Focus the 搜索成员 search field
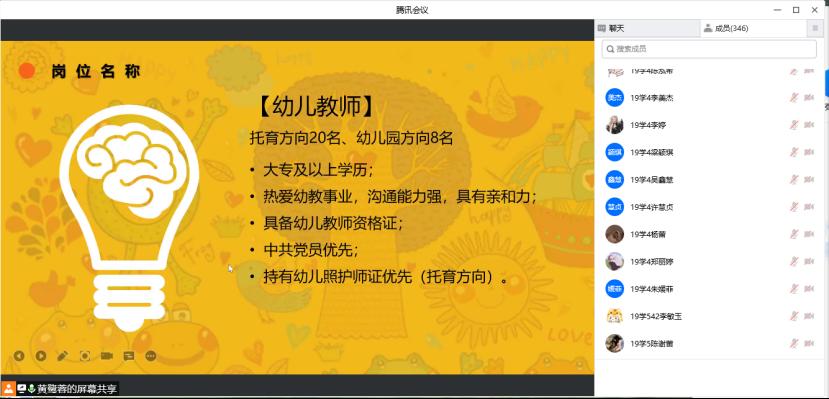 point(709,49)
